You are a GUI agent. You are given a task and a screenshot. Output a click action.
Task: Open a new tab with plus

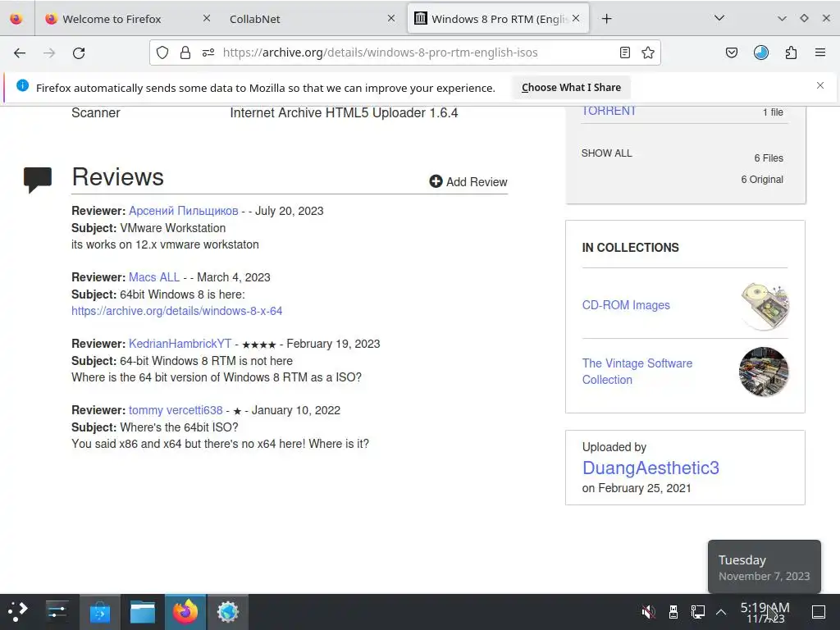point(606,19)
